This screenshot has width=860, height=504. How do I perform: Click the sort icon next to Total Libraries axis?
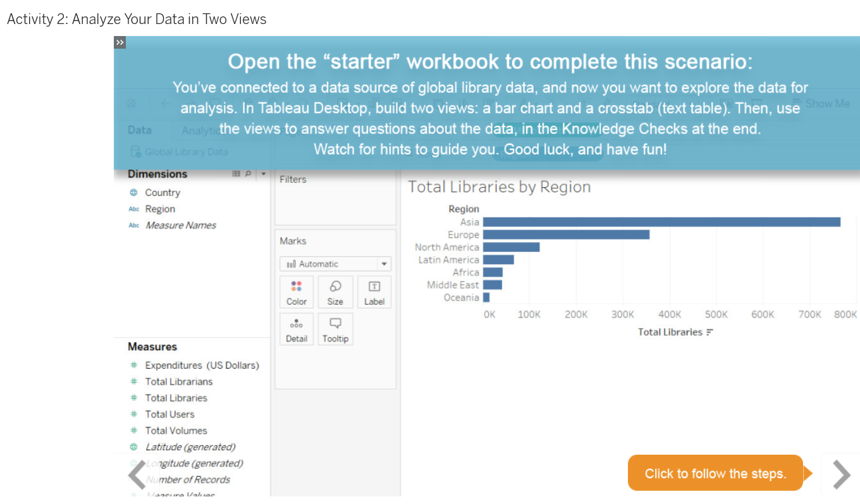tap(711, 331)
